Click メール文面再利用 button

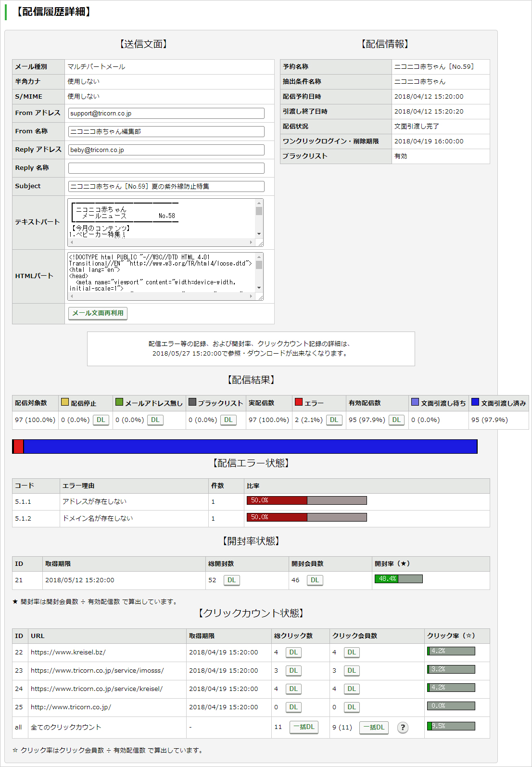tap(98, 313)
